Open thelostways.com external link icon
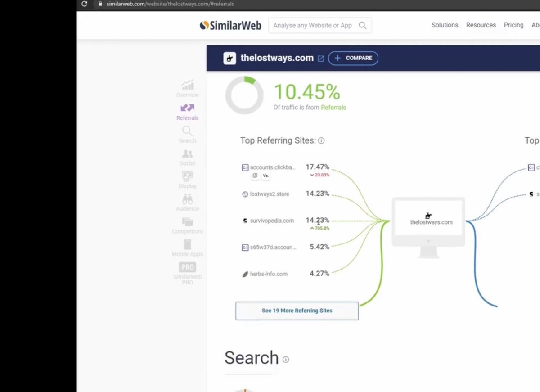The width and height of the screenshot is (540, 392). point(321,59)
